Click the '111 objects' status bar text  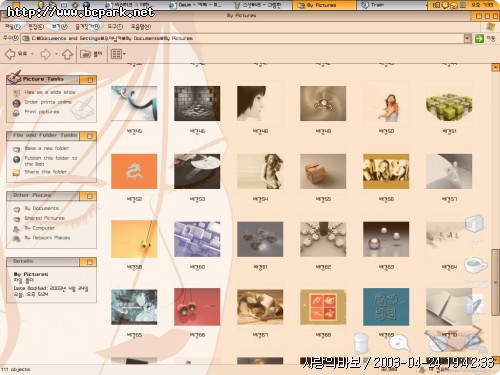pyautogui.click(x=16, y=369)
